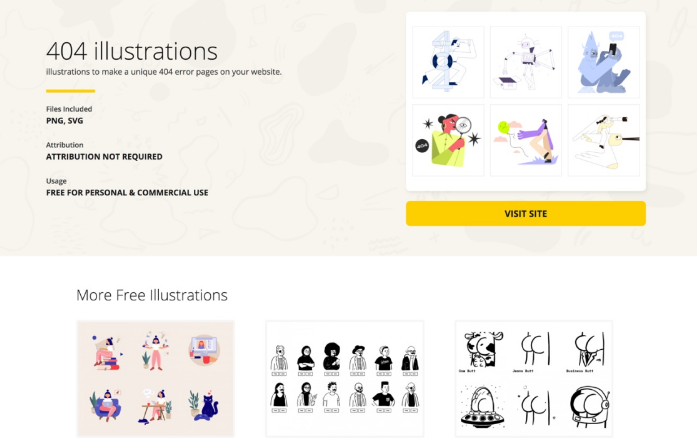Open the telescope 404 illustration thumbnail
This screenshot has height=438, width=697.
[448, 62]
